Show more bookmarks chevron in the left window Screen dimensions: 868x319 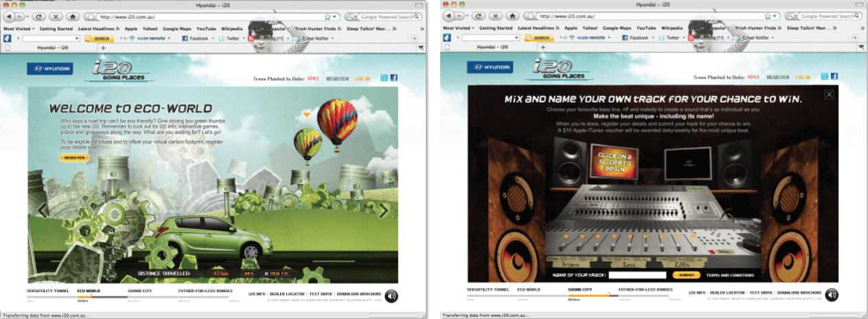coord(421,28)
